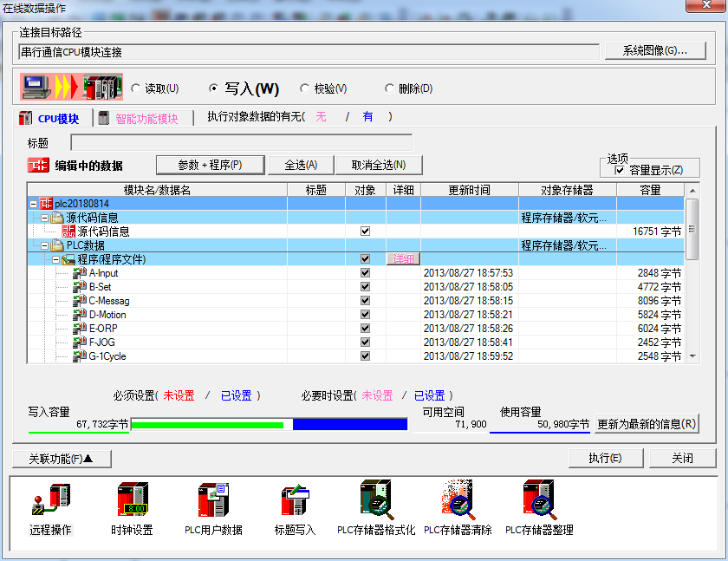Open the PLC存储器整理 arrange memory icon
The width and height of the screenshot is (728, 561).
(x=539, y=501)
